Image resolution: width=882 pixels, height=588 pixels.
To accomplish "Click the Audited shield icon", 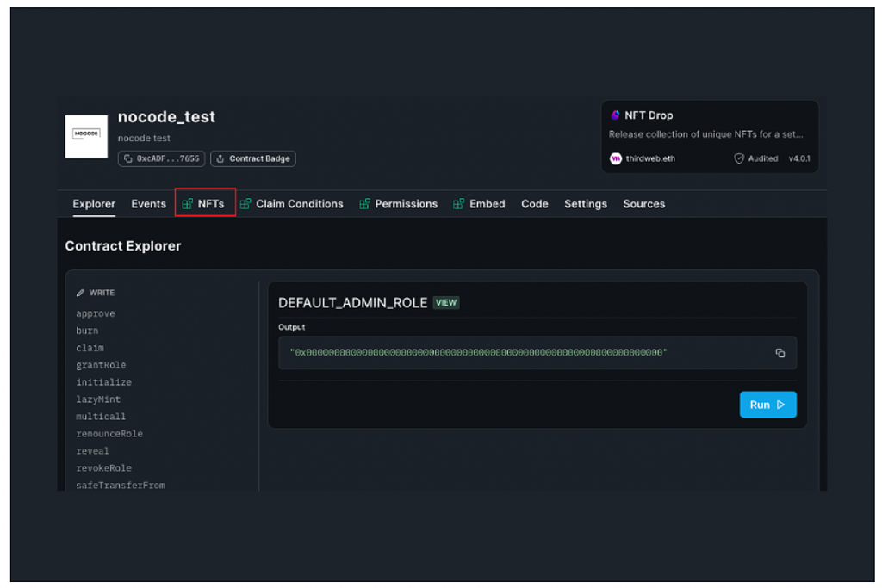I will tap(738, 158).
